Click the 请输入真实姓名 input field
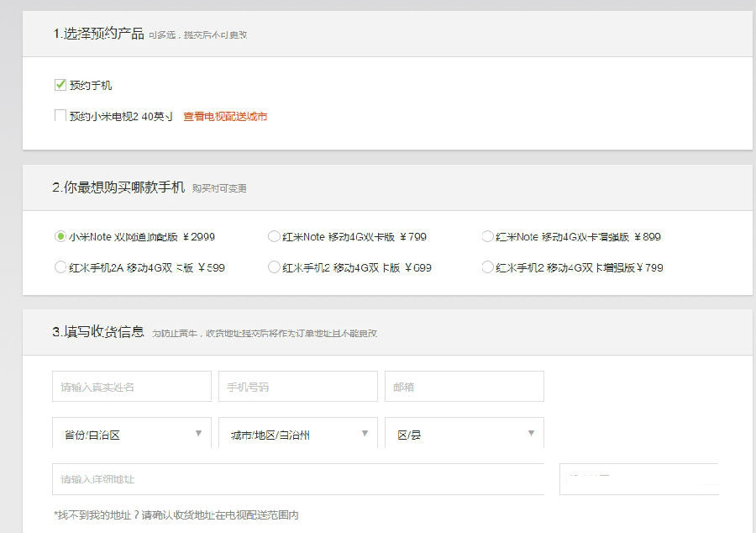The width and height of the screenshot is (756, 533). click(x=130, y=386)
